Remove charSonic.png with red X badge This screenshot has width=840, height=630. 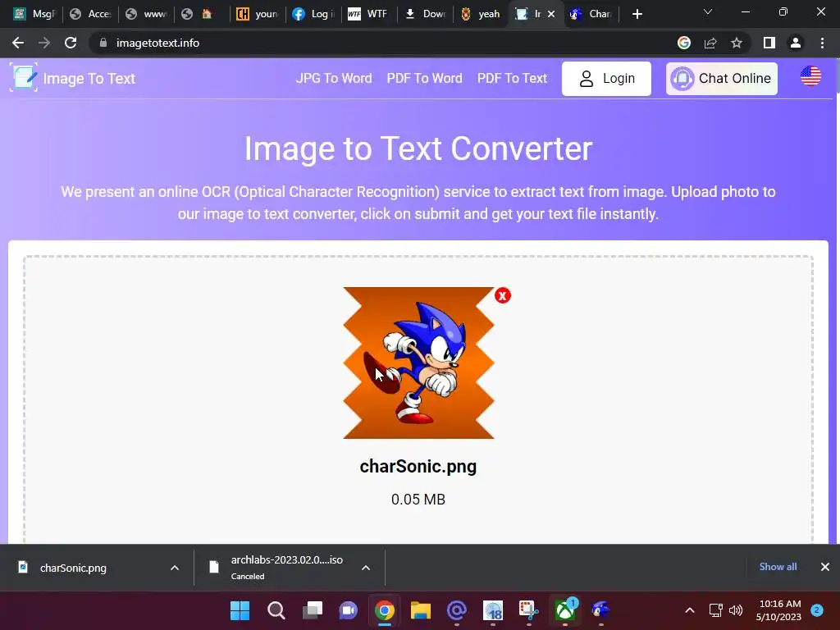pos(503,295)
